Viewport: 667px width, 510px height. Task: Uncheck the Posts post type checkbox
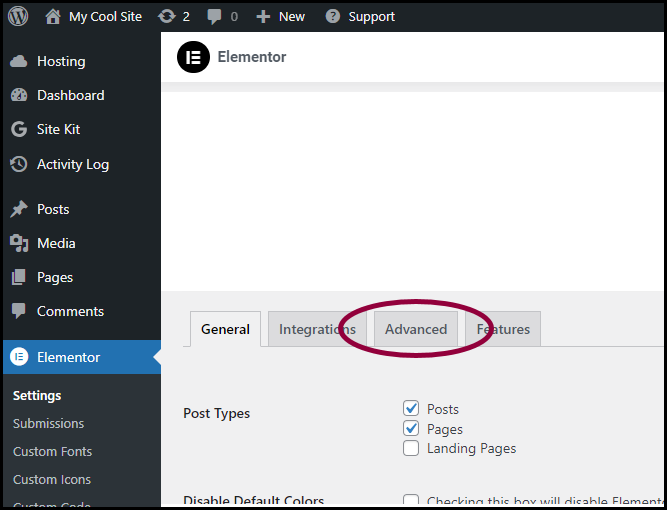coord(411,408)
